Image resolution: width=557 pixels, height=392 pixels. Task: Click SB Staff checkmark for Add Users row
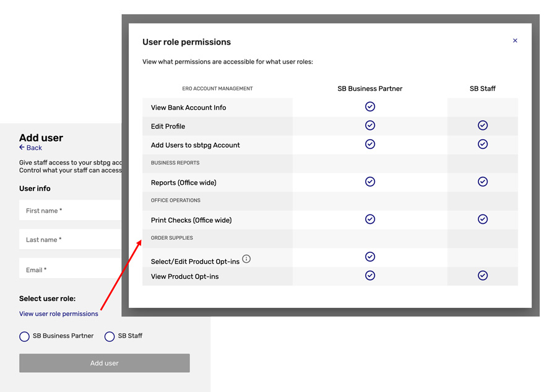click(483, 144)
